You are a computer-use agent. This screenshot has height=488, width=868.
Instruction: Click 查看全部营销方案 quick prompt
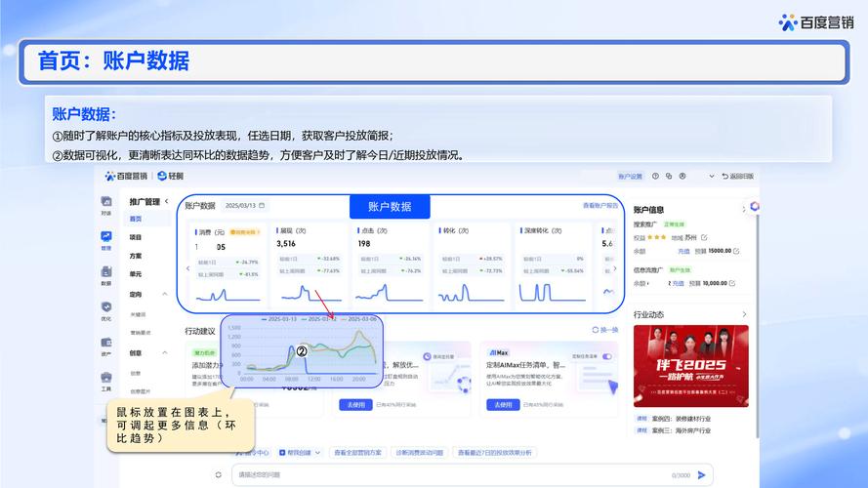click(x=357, y=453)
